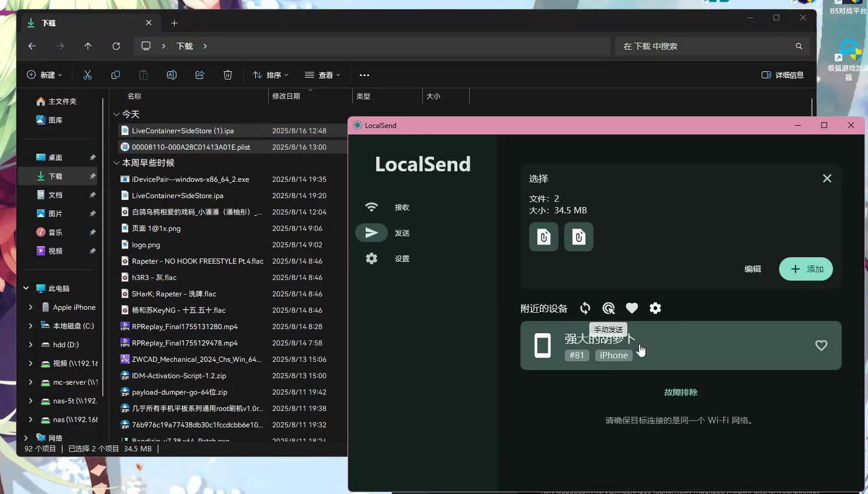Screen dimensions: 868x494
Task: Open favorites heart icon beside nearby devices
Action: point(631,308)
